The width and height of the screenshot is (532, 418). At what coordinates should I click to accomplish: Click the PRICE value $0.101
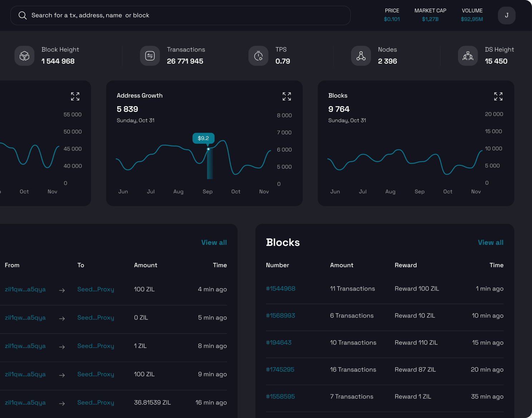coord(392,19)
